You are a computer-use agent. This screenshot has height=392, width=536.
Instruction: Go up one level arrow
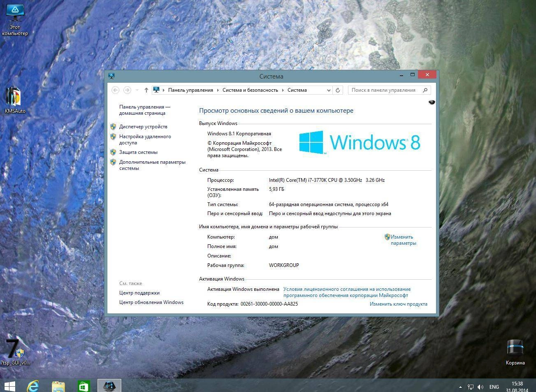click(146, 90)
